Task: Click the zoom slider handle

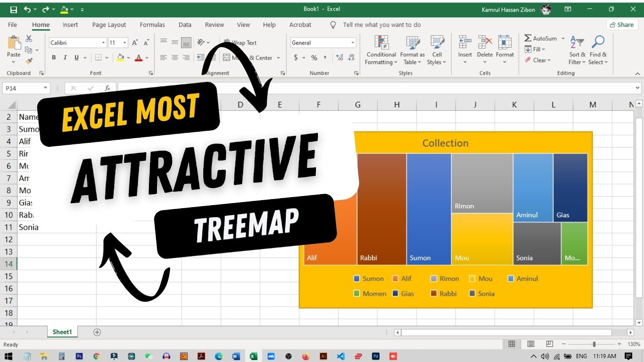Action: click(x=594, y=344)
